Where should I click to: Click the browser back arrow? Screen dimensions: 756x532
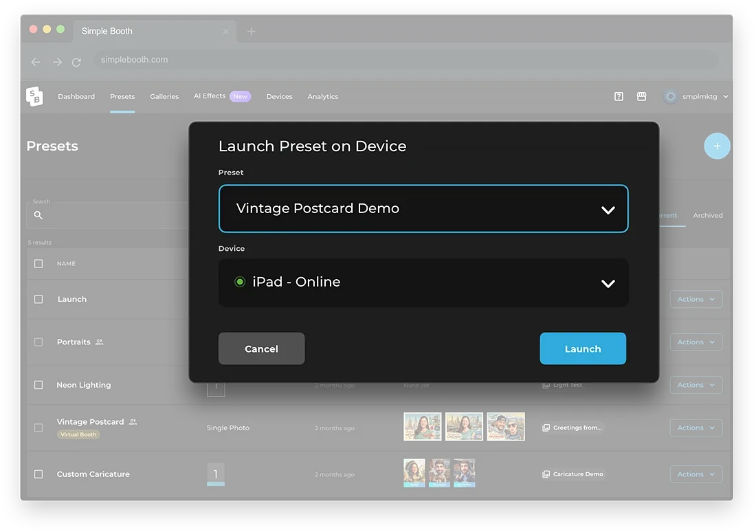pyautogui.click(x=36, y=62)
